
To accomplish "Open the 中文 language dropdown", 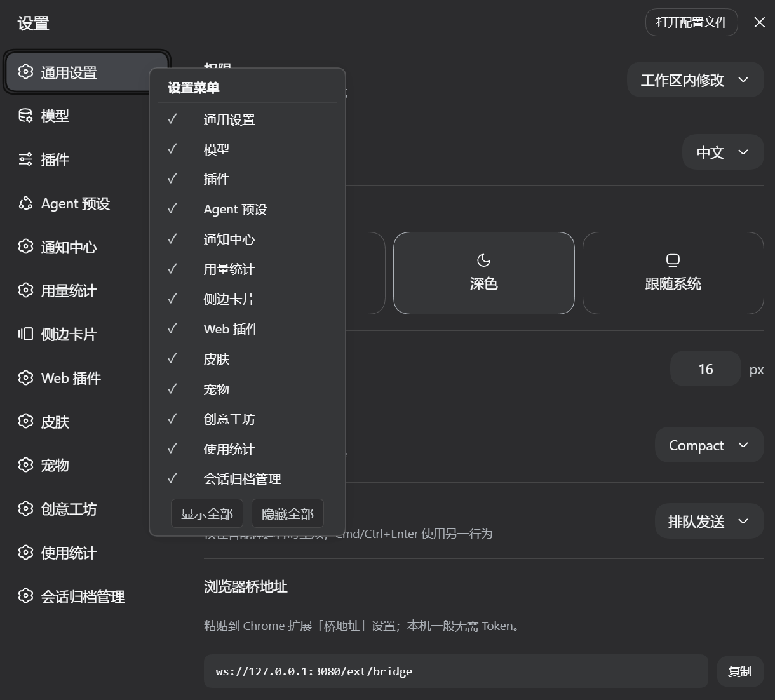I will click(723, 152).
